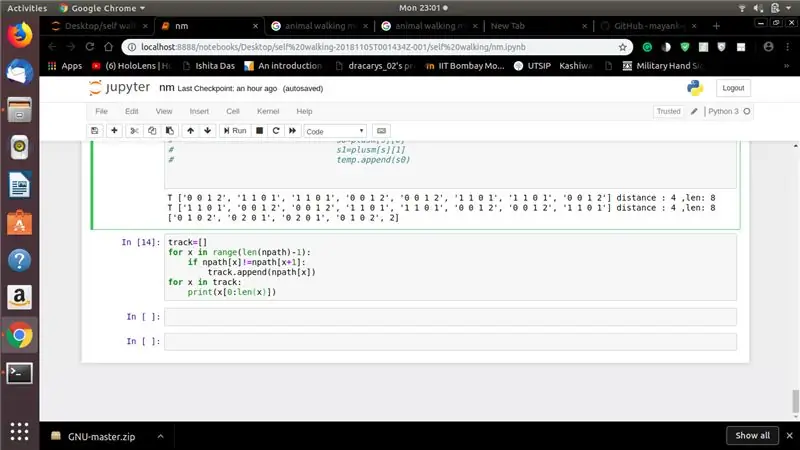The width and height of the screenshot is (800, 450).
Task: Click the Jupyter logo
Action: pyautogui.click(x=120, y=88)
